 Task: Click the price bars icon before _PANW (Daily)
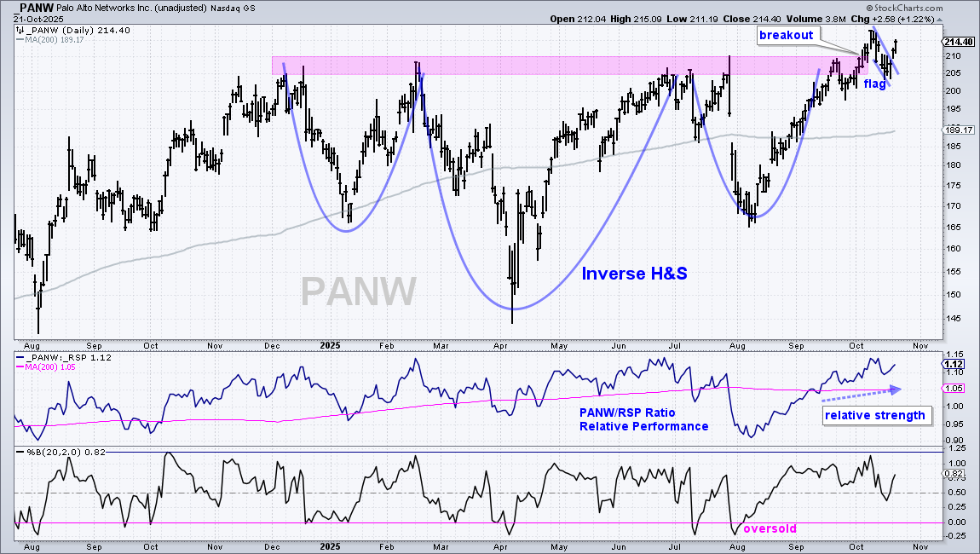coord(20,30)
